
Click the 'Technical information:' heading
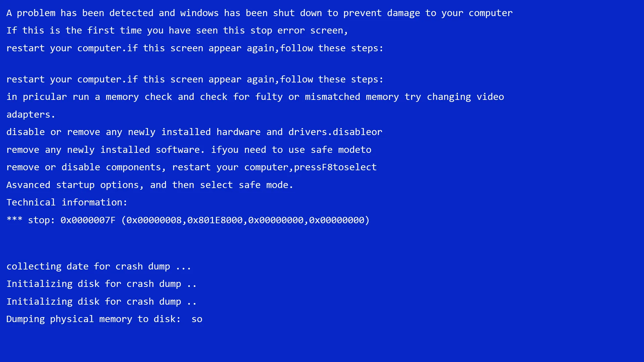click(67, 202)
